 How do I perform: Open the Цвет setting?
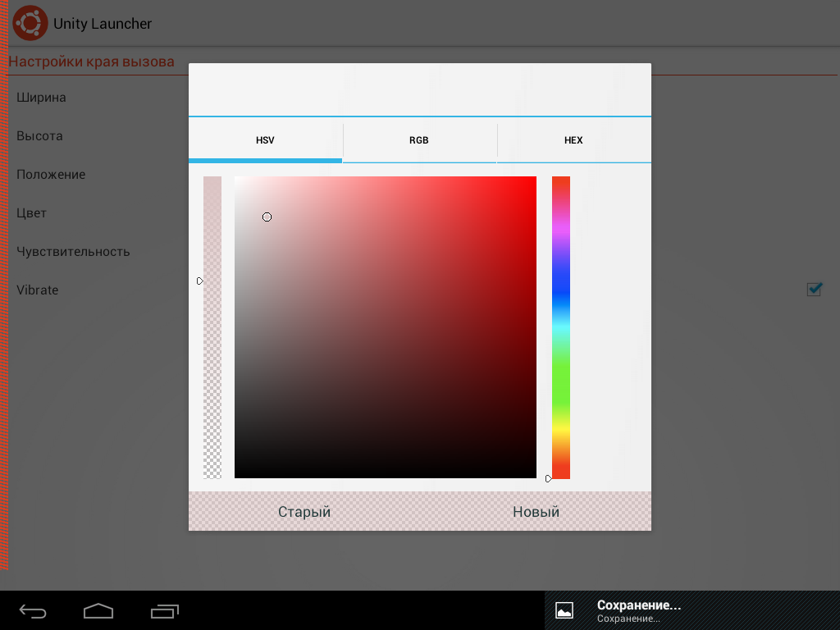click(x=32, y=213)
